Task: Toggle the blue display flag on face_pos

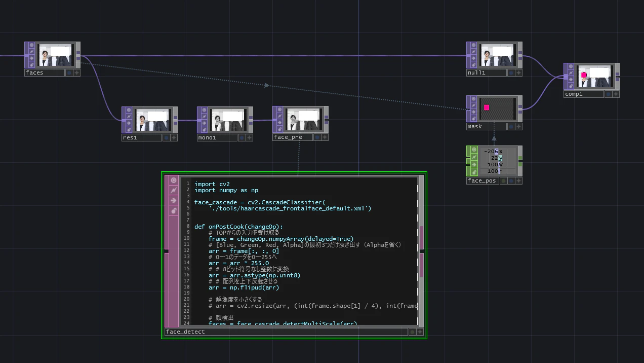Action: coord(511,180)
